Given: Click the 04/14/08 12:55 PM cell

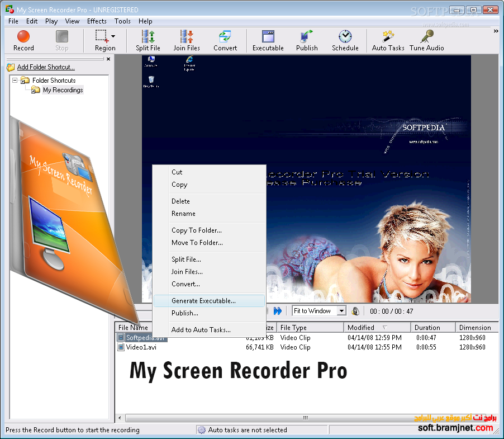Looking at the screenshot, I should (374, 347).
